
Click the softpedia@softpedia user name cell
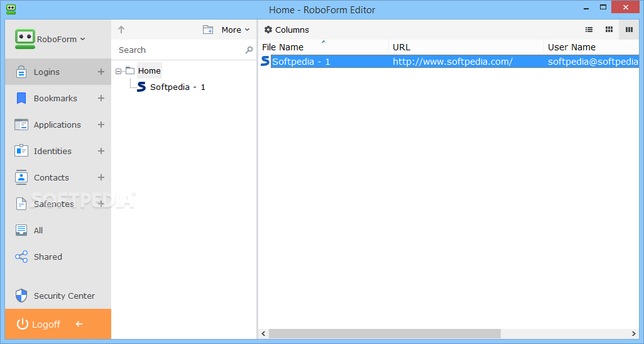tap(593, 62)
